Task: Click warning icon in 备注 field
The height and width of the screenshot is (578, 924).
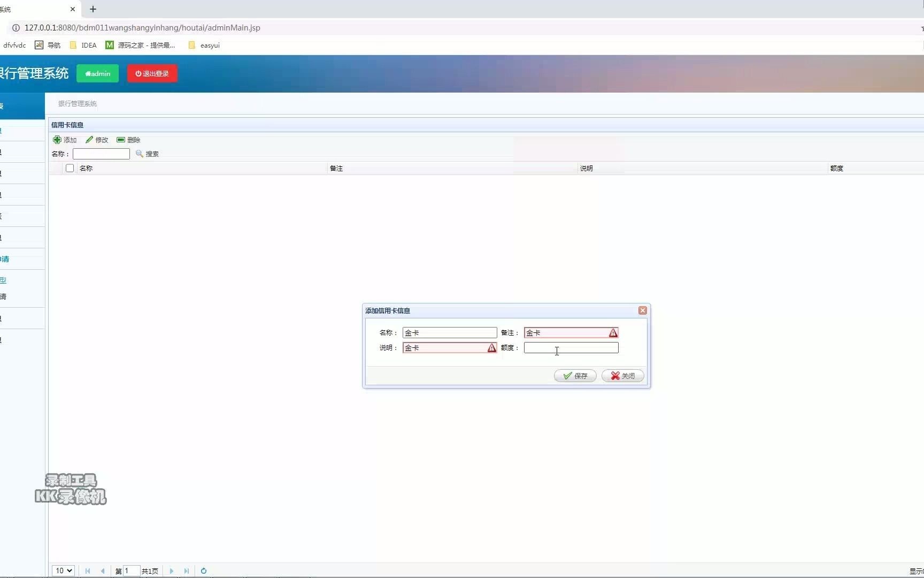Action: [x=613, y=333]
